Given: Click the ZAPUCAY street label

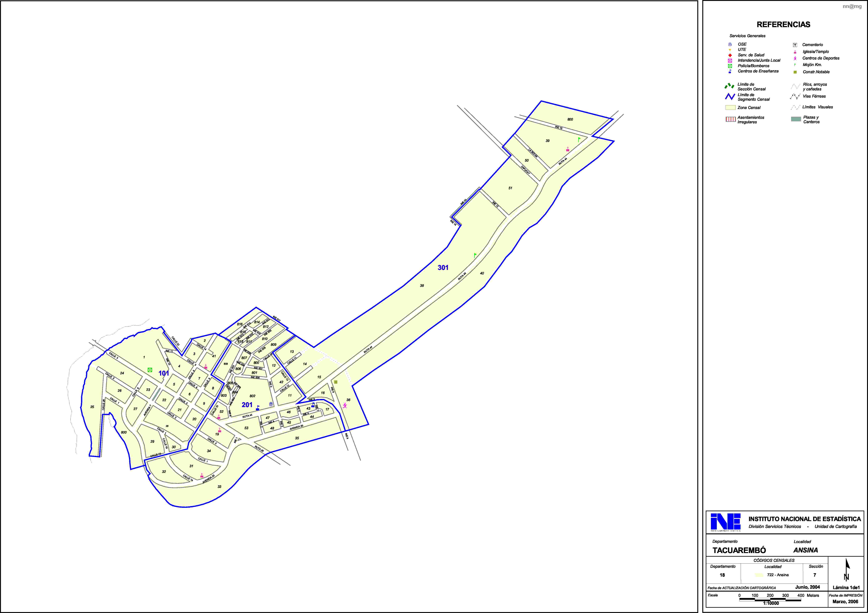Looking at the screenshot, I should [526, 170].
